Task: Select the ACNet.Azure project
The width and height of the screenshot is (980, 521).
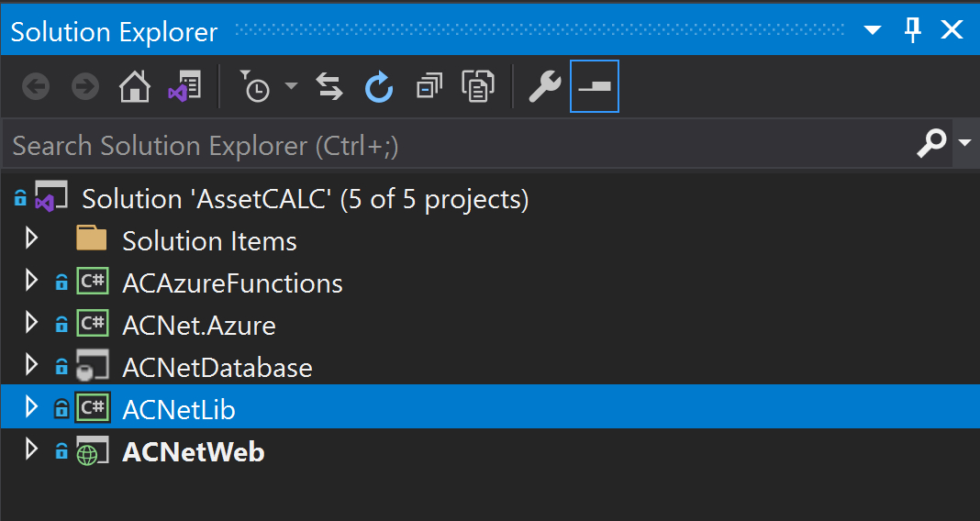Action: (x=199, y=326)
